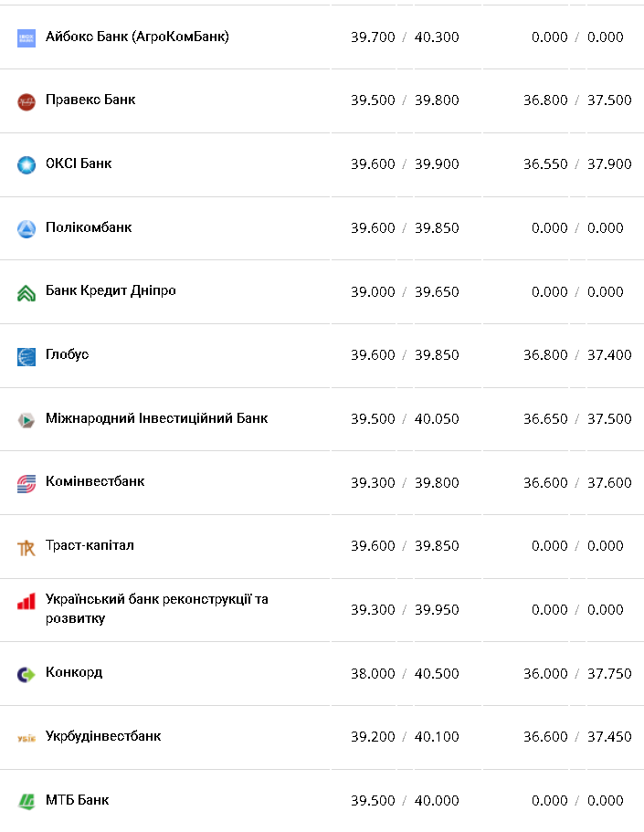Click МТБ Банк rate 39.500 / 40.000
644x832 pixels.
[405, 801]
